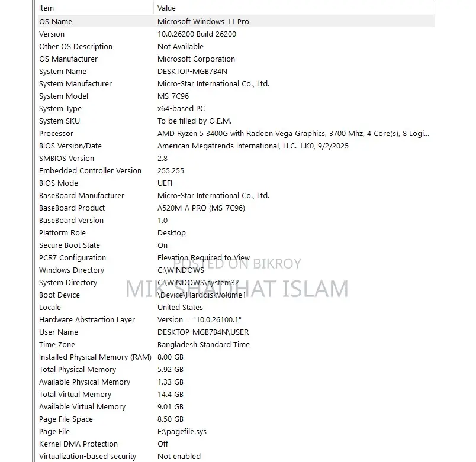
Task: Click the 2.8 SMBIOS value
Action: (162, 159)
